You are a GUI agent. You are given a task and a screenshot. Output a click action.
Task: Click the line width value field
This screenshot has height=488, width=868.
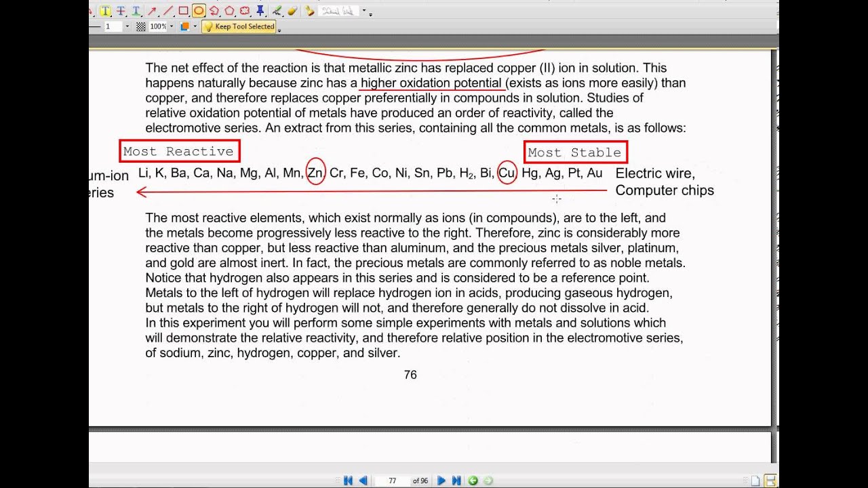coord(113,26)
